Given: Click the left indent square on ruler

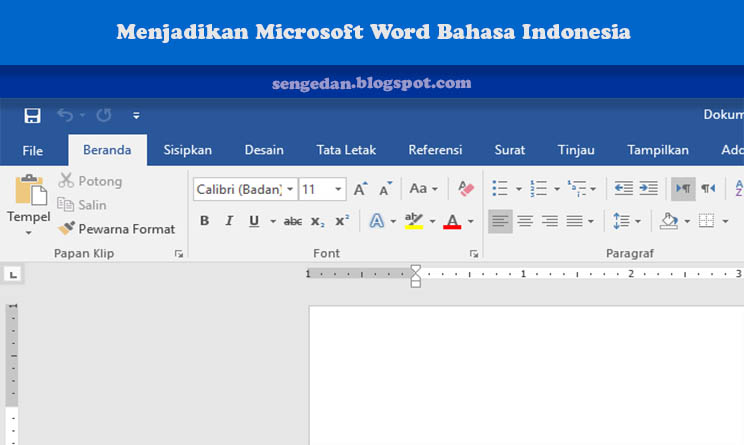Looking at the screenshot, I should point(416,283).
